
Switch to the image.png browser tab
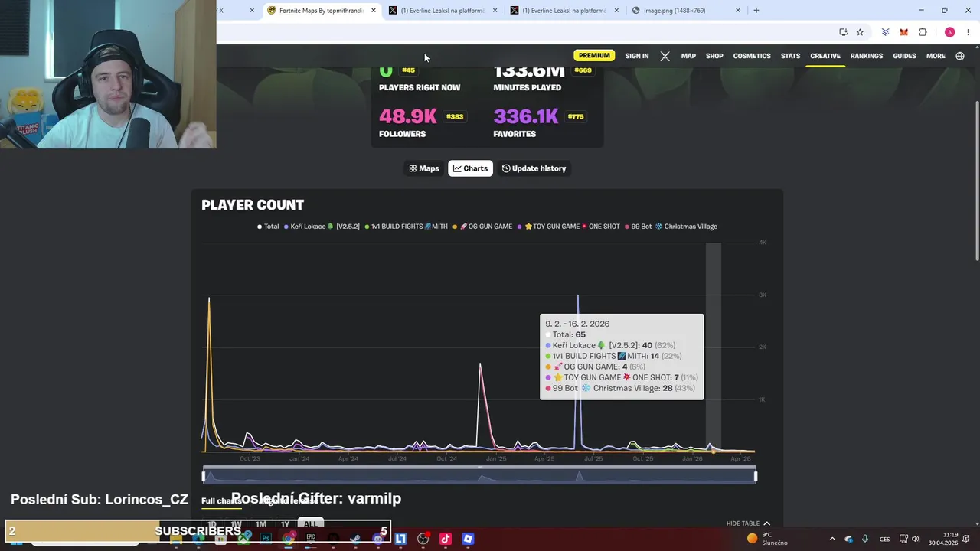pyautogui.click(x=685, y=10)
